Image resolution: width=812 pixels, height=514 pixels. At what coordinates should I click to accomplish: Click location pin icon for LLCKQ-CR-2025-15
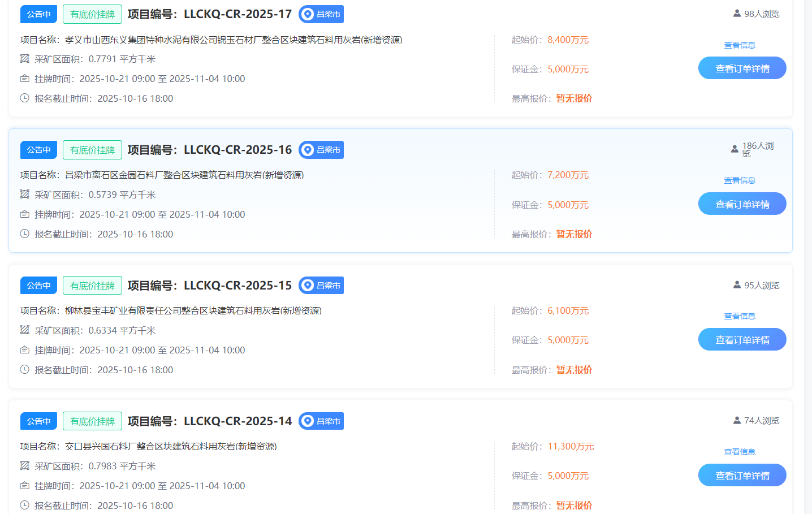(308, 286)
